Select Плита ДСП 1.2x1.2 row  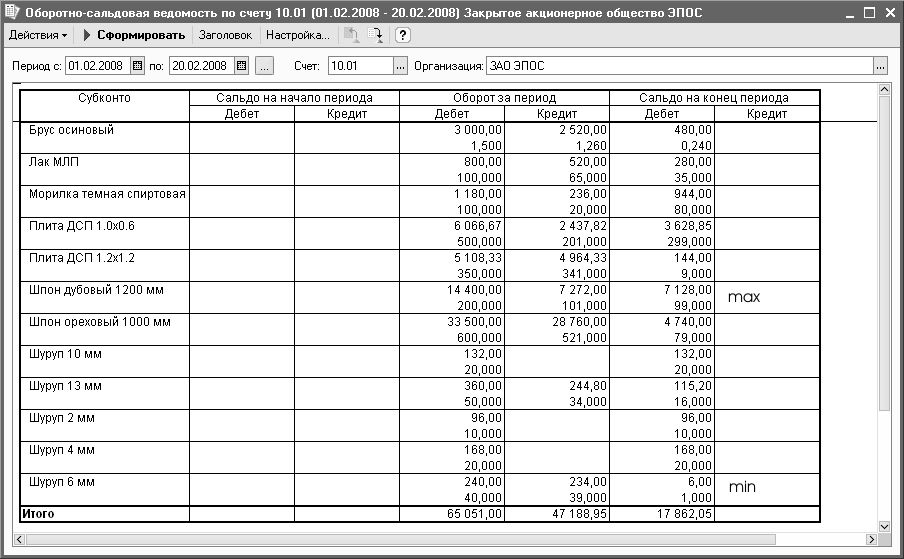click(x=82, y=258)
